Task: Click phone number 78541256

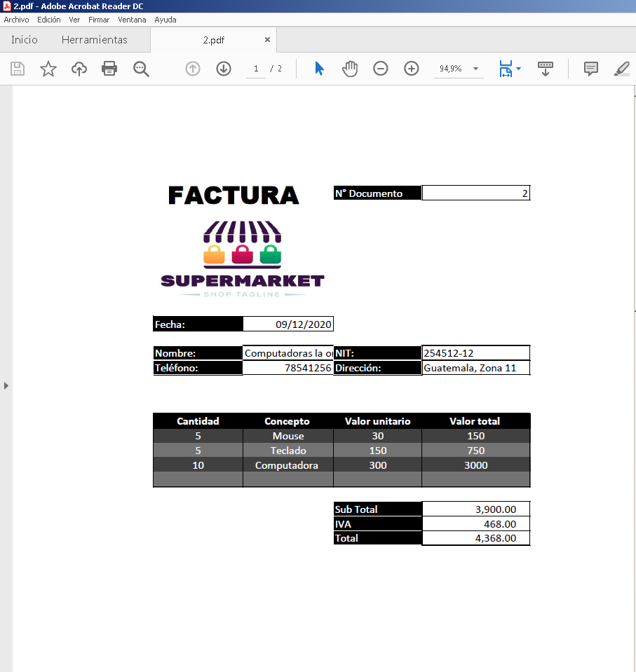Action: coord(308,368)
